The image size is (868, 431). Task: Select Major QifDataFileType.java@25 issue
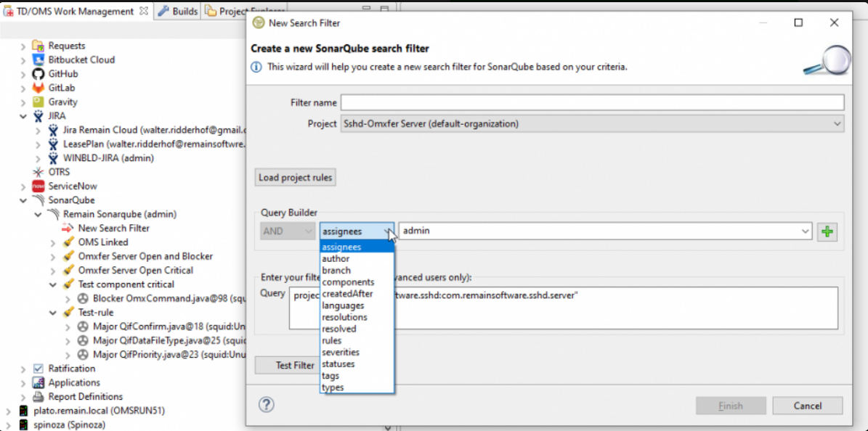(169, 340)
